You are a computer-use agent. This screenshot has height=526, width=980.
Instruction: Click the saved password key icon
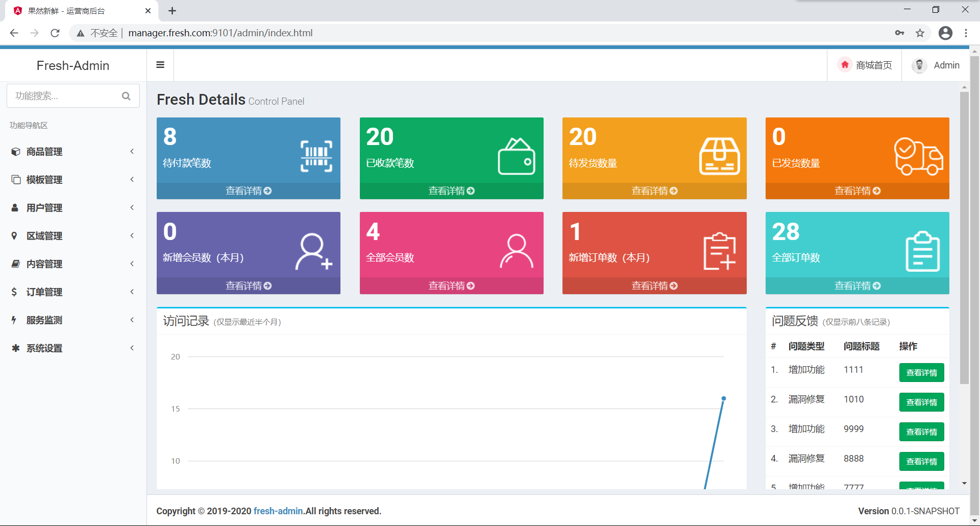pos(899,33)
